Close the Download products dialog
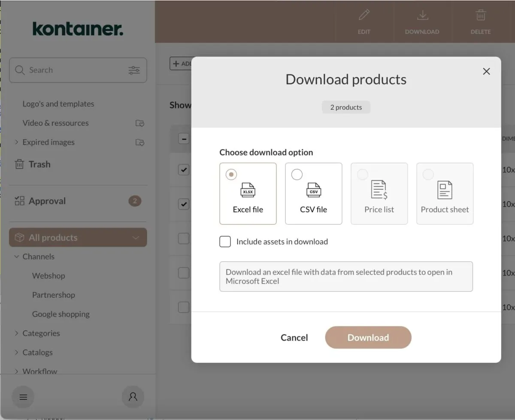This screenshot has height=420, width=515. 486,71
